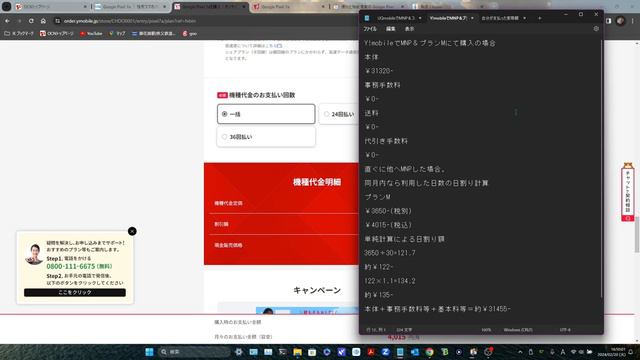Open Chrome home page icon
This screenshot has height=360, width=640.
(43, 21)
